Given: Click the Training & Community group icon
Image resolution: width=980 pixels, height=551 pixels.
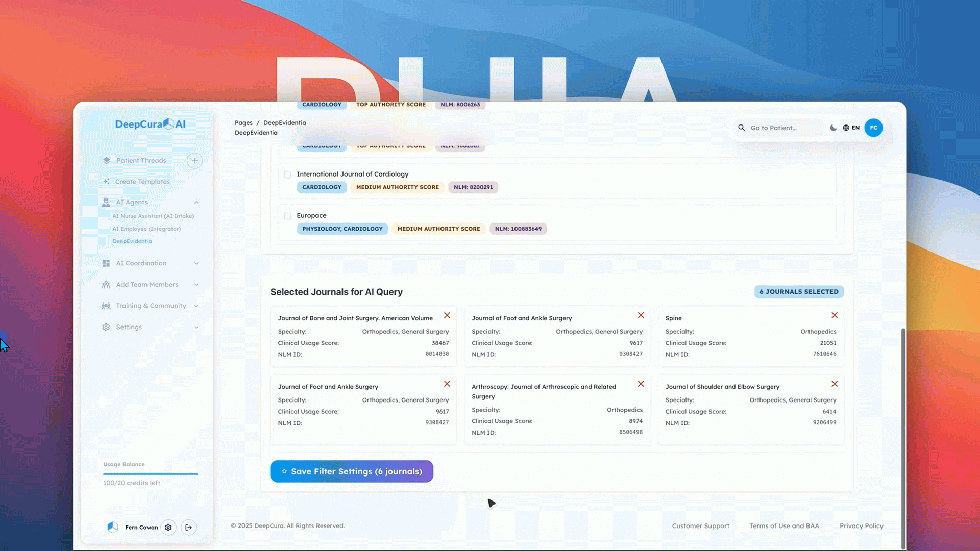Looking at the screenshot, I should click(106, 306).
